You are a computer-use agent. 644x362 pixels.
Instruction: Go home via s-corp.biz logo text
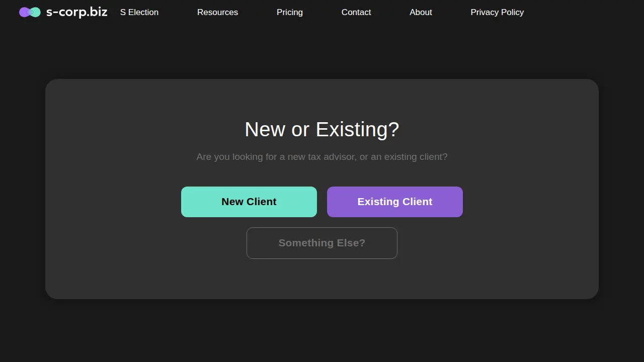pos(76,12)
